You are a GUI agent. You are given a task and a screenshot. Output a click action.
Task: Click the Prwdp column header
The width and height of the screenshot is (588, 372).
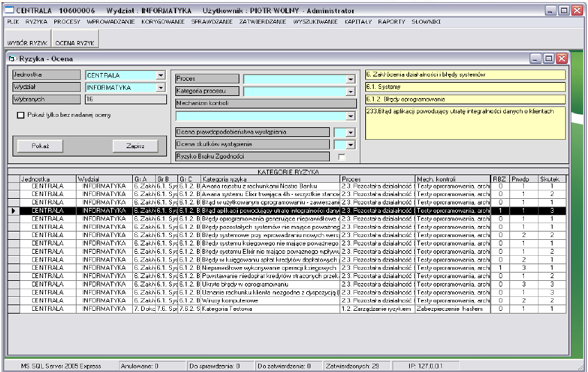pos(524,179)
